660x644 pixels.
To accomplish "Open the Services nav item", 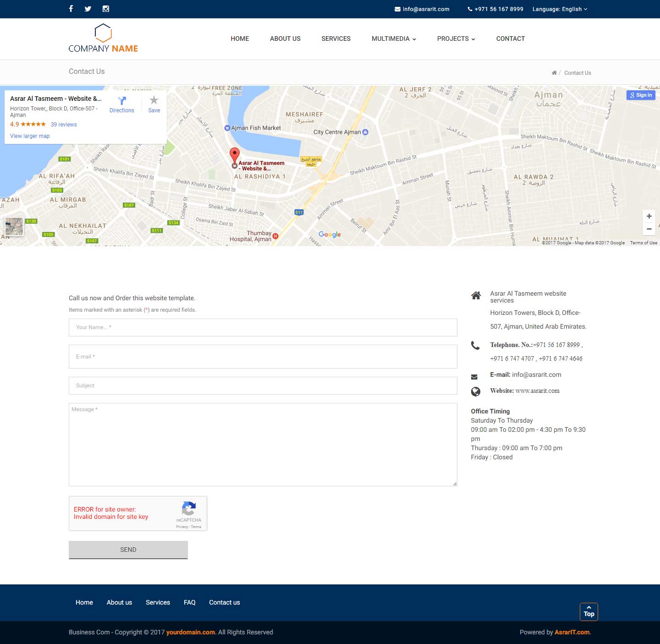I will [336, 39].
